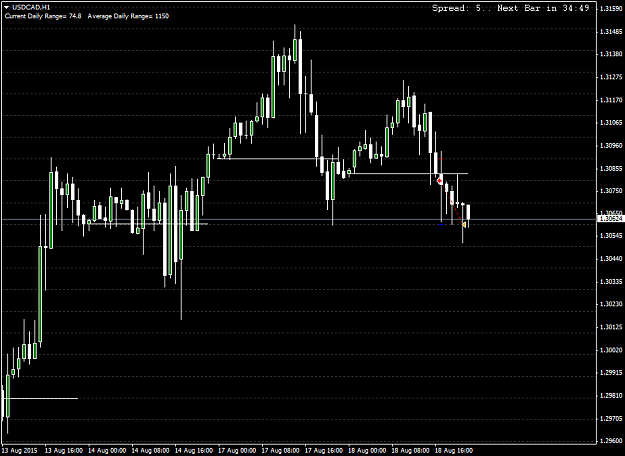The width and height of the screenshot is (625, 456).
Task: Click the 18 Aug 08:00 time label
Action: point(411,450)
